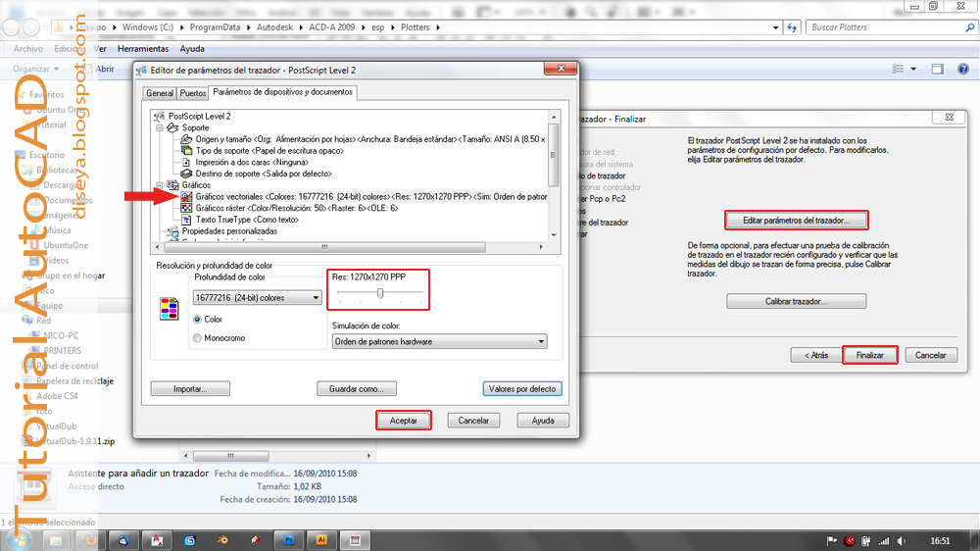The height and width of the screenshot is (551, 980).
Task: Open Firefox from the taskbar
Action: click(90, 540)
